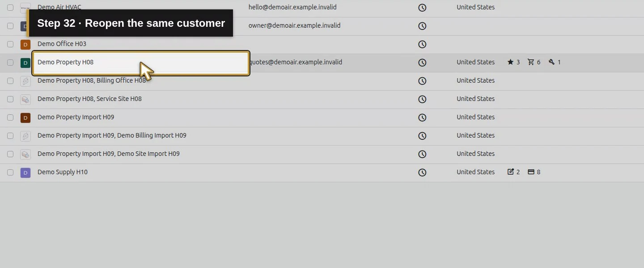Open Demo Property H08, Billing Office H08

[92, 80]
